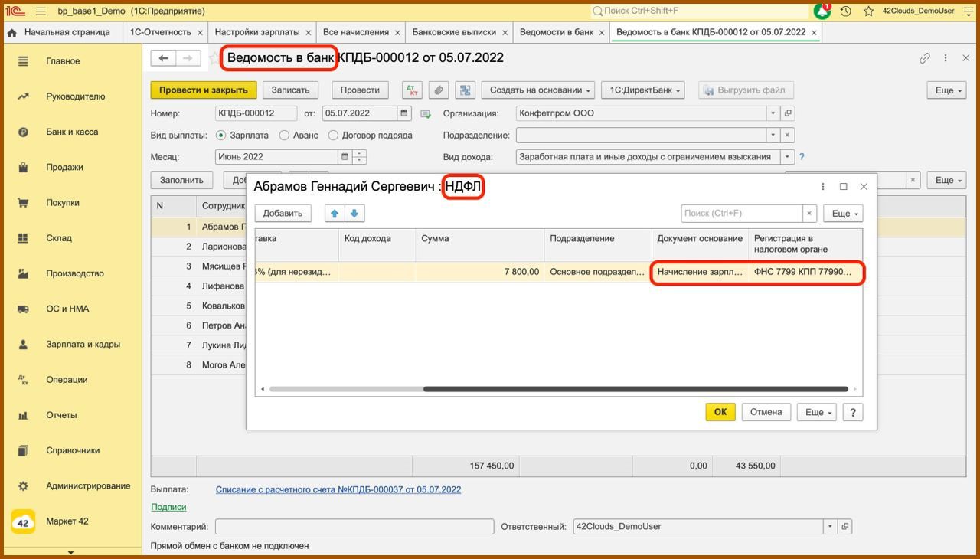Click the Комментарий input field
This screenshot has width=980, height=559.
pyautogui.click(x=354, y=527)
